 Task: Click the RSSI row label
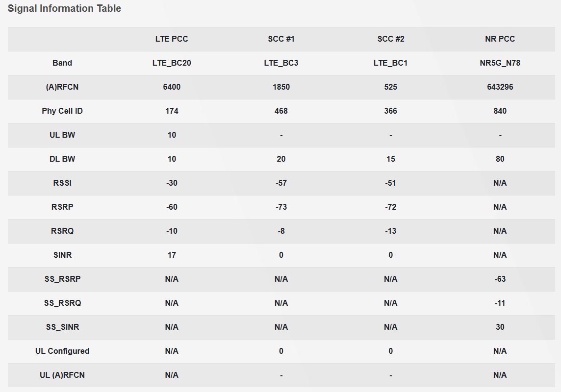(62, 183)
